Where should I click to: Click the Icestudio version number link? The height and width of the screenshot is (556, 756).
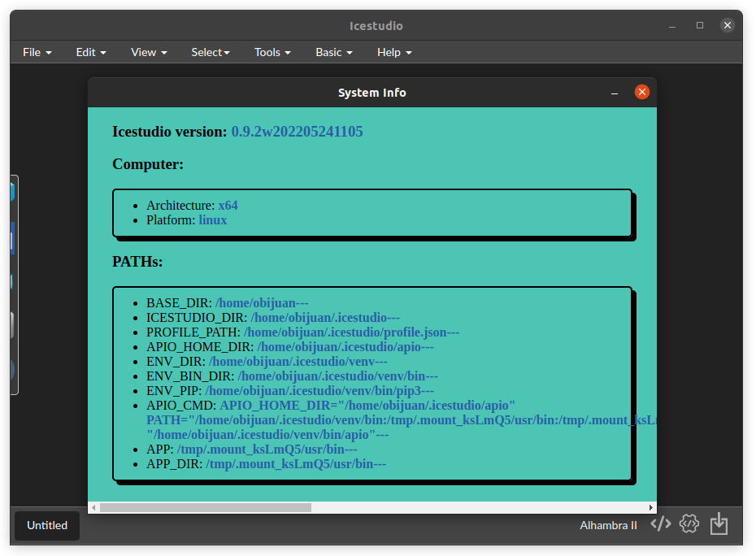[x=297, y=131]
